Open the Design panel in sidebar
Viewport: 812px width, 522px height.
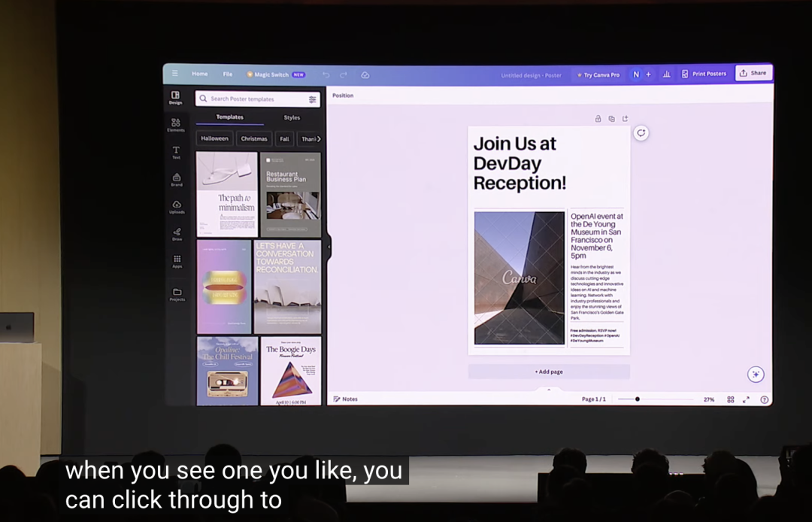[x=175, y=97]
